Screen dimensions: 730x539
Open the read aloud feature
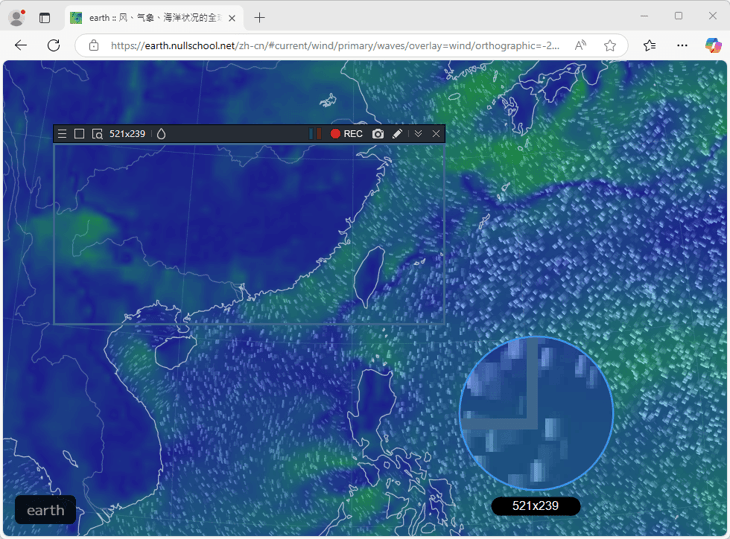(x=580, y=45)
